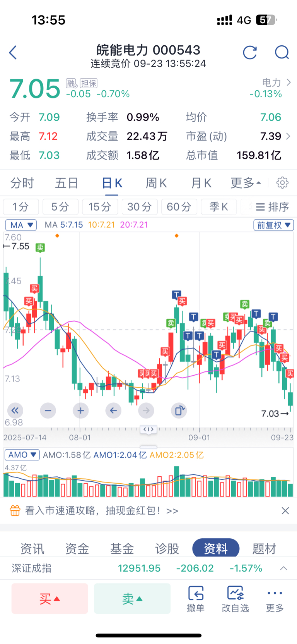Open the MA indicator dropdown

(x=21, y=225)
